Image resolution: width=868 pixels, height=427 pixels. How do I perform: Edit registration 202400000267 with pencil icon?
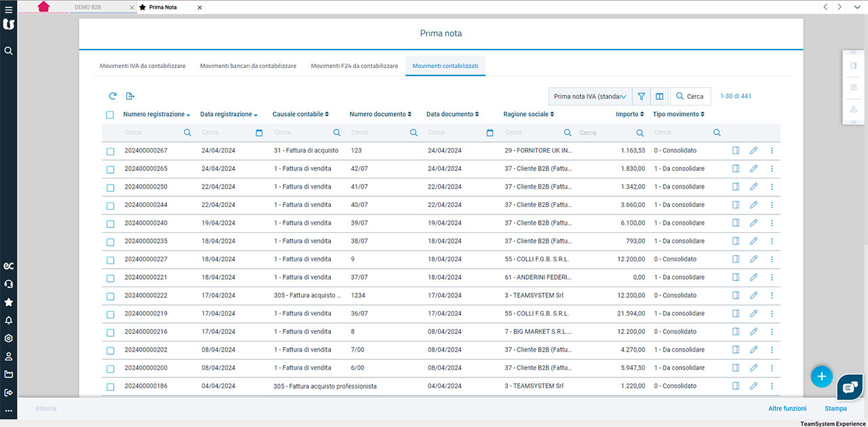(753, 151)
